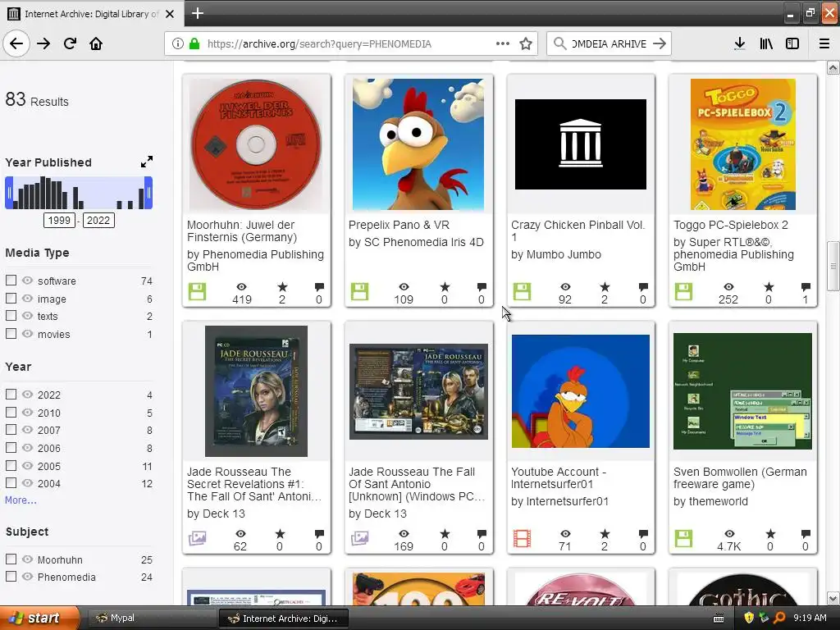Click the browser search box
Screen dimensions: 840x630
(x=609, y=44)
